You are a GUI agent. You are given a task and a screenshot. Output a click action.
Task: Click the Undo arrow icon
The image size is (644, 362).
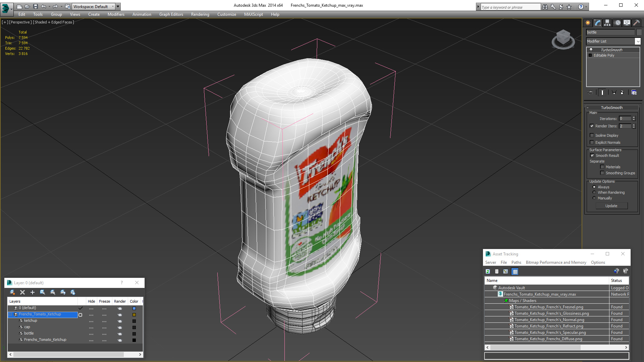[x=44, y=6]
